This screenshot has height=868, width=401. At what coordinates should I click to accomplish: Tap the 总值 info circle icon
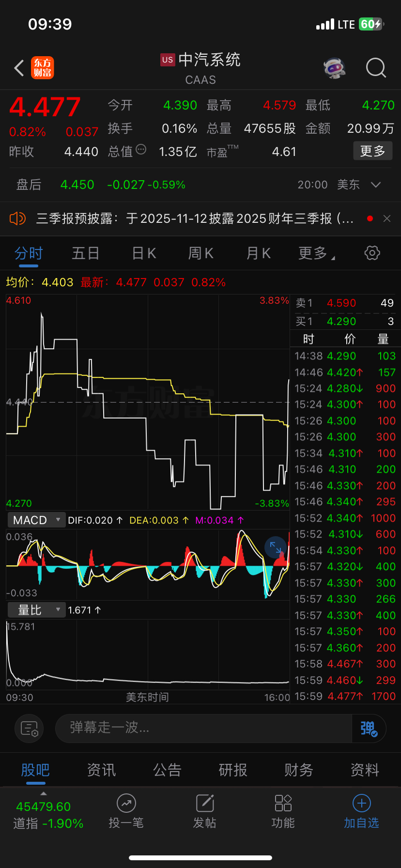pos(141,150)
